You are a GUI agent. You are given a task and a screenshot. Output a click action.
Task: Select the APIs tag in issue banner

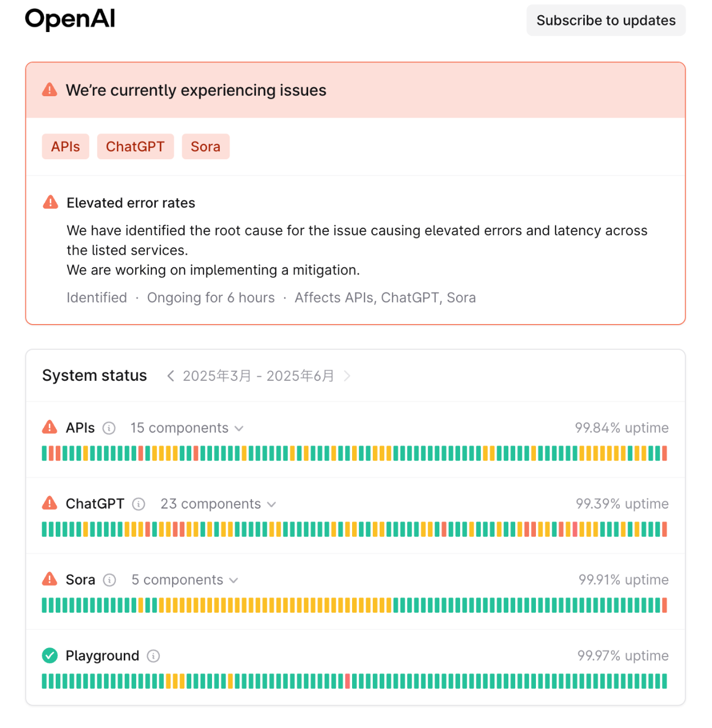tap(65, 147)
